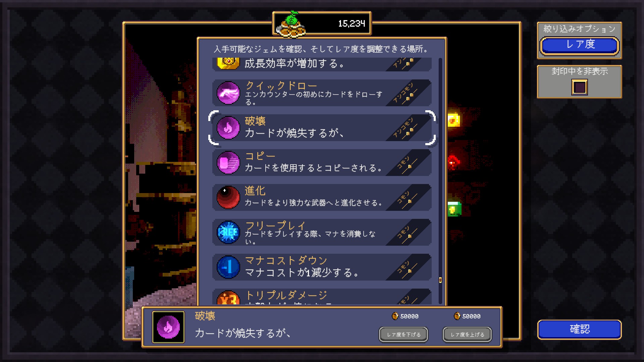Click the rarity tag on the コピー row
This screenshot has width=644, height=362.
pos(408,164)
